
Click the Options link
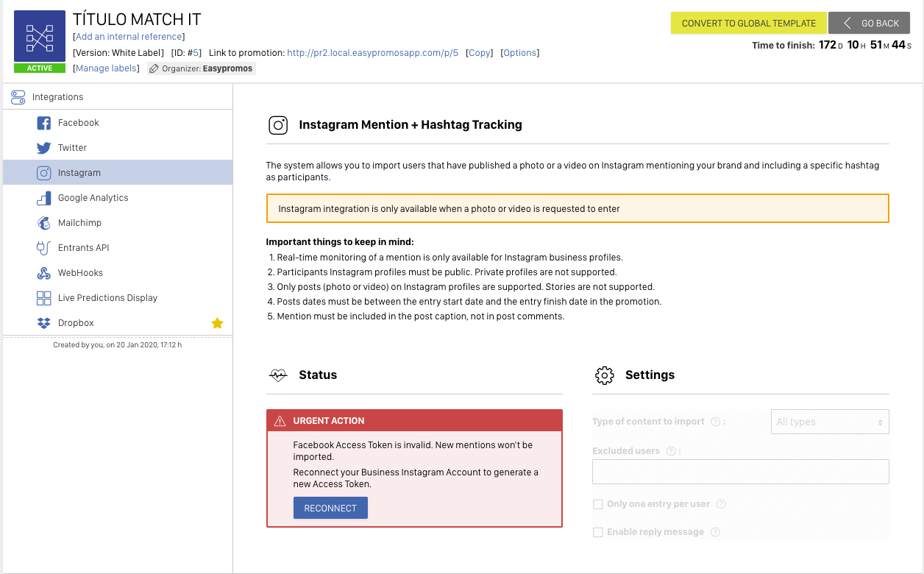click(519, 53)
